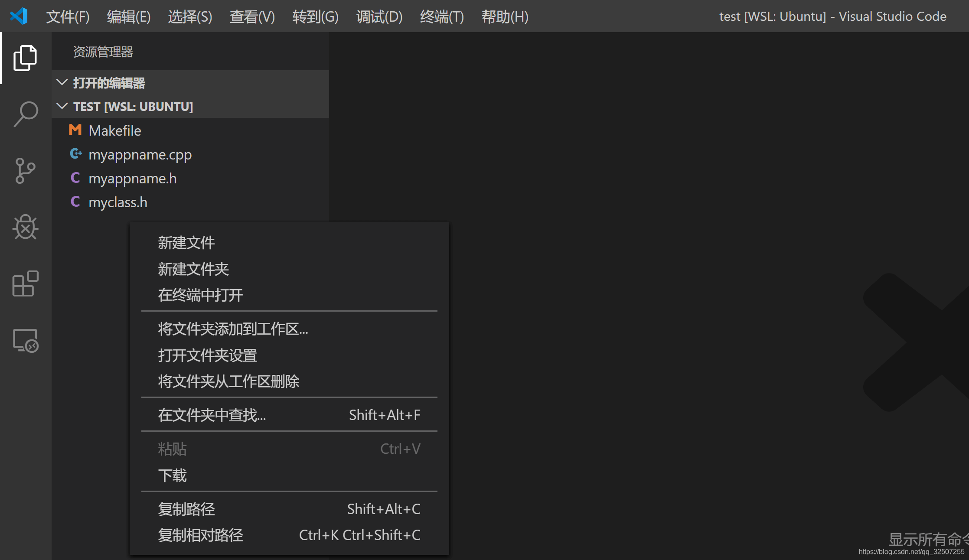The height and width of the screenshot is (560, 969).
Task: Open the Search view in activity bar
Action: click(x=25, y=114)
